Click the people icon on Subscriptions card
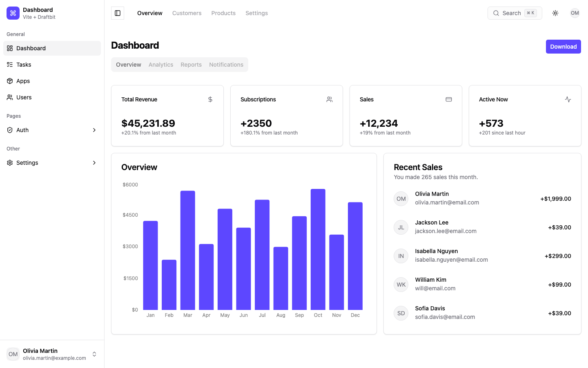588x368 pixels. click(x=330, y=99)
